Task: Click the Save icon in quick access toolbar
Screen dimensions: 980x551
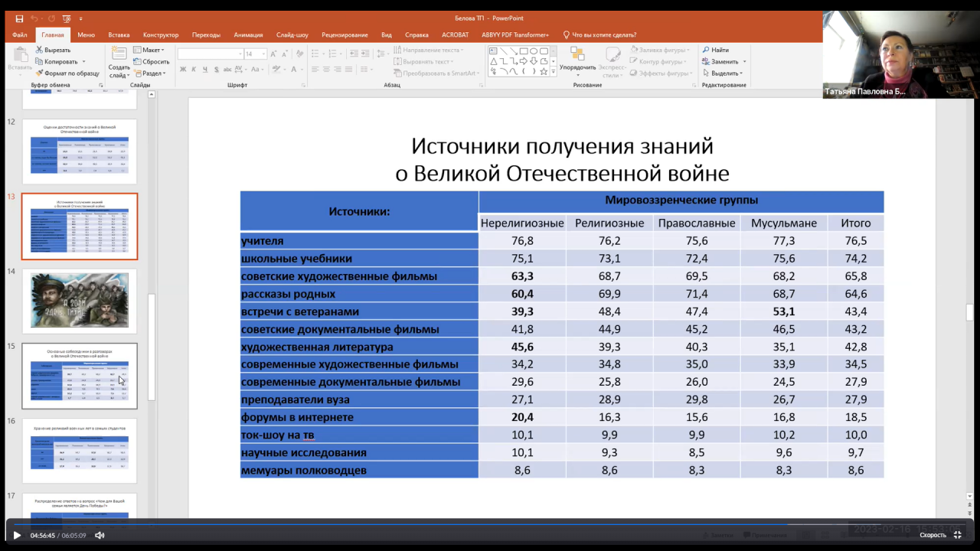Action: (x=19, y=18)
